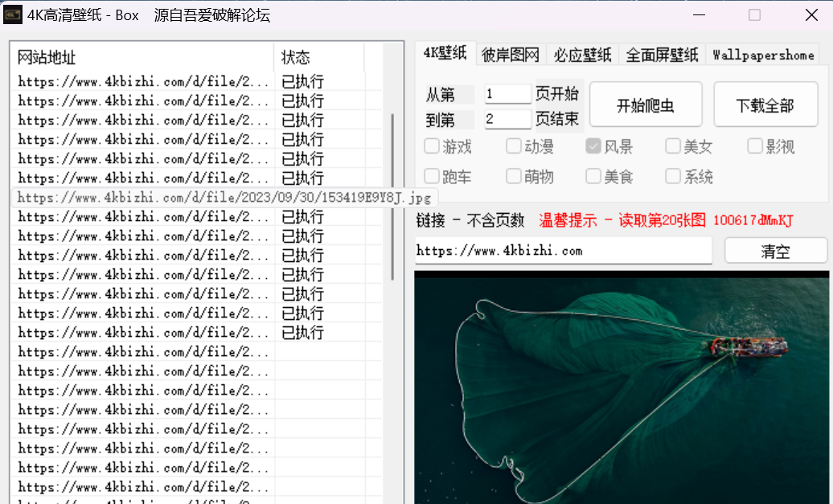
Task: Click the 4kbizhi.com URL input field
Action: 563,251
